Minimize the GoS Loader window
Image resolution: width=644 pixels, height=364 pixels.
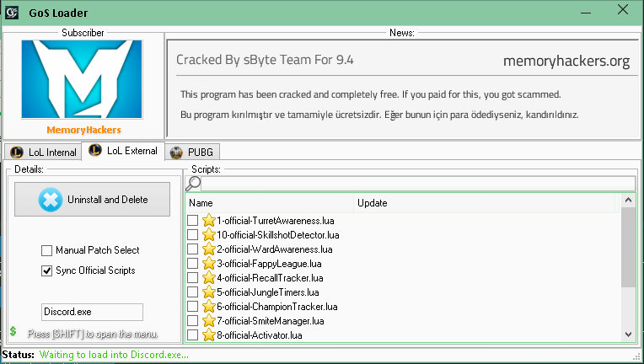586,13
